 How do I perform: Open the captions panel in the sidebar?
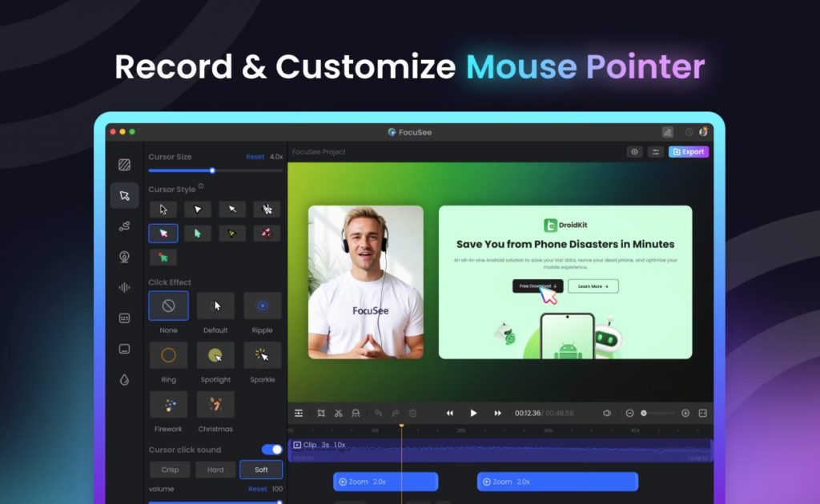(x=124, y=317)
